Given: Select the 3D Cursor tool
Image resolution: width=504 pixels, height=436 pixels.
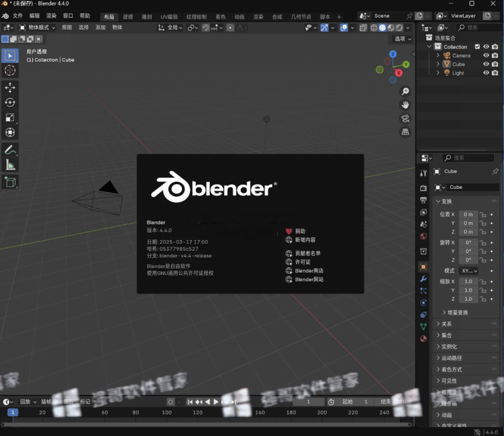Looking at the screenshot, I should (10, 70).
